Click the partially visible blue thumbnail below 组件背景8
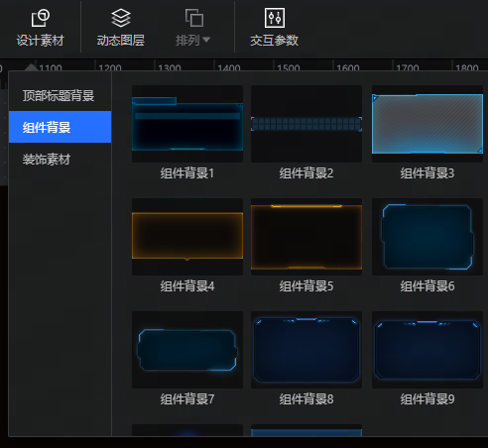Image resolution: width=488 pixels, height=448 pixels. coord(306,430)
